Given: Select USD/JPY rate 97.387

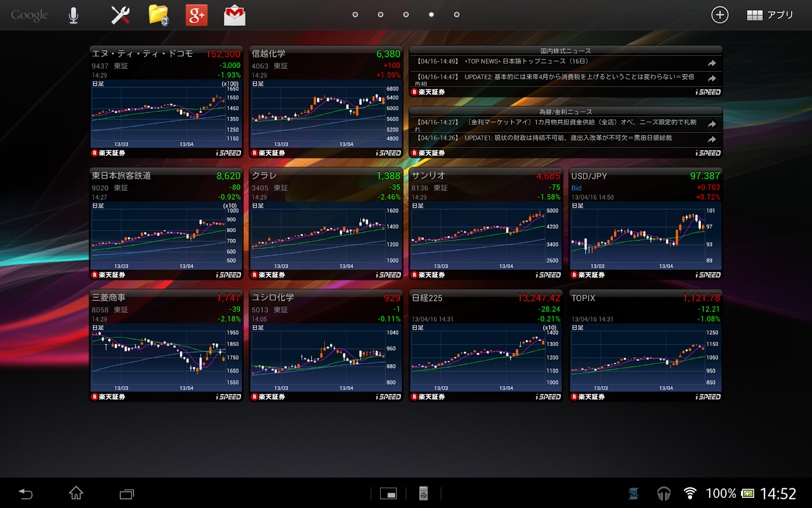Looking at the screenshot, I should click(x=705, y=176).
